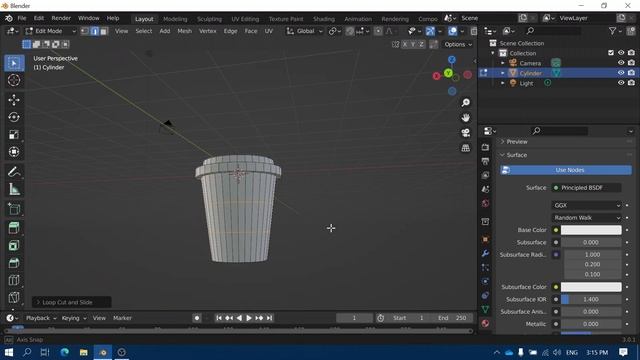Open the Random Walk dropdown
The width and height of the screenshot is (640, 360).
[587, 218]
